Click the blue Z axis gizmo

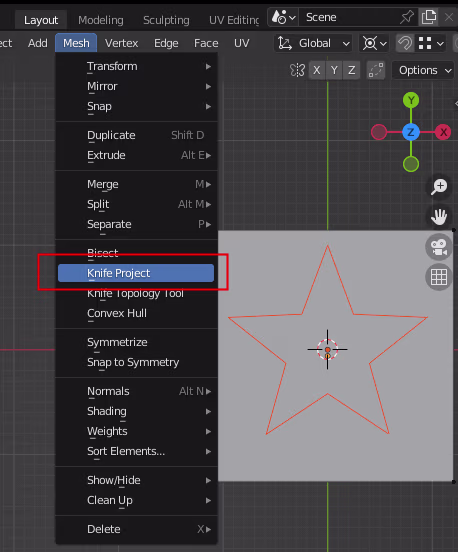[411, 132]
